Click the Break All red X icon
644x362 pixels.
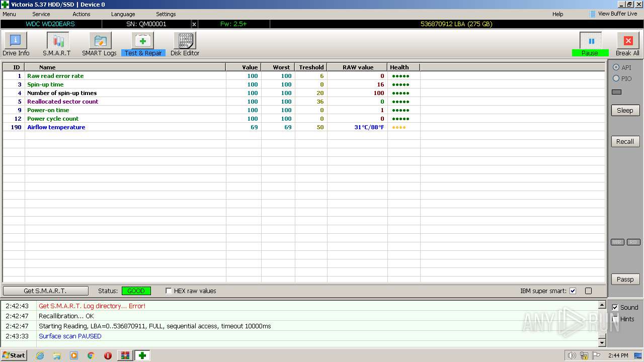(x=628, y=41)
